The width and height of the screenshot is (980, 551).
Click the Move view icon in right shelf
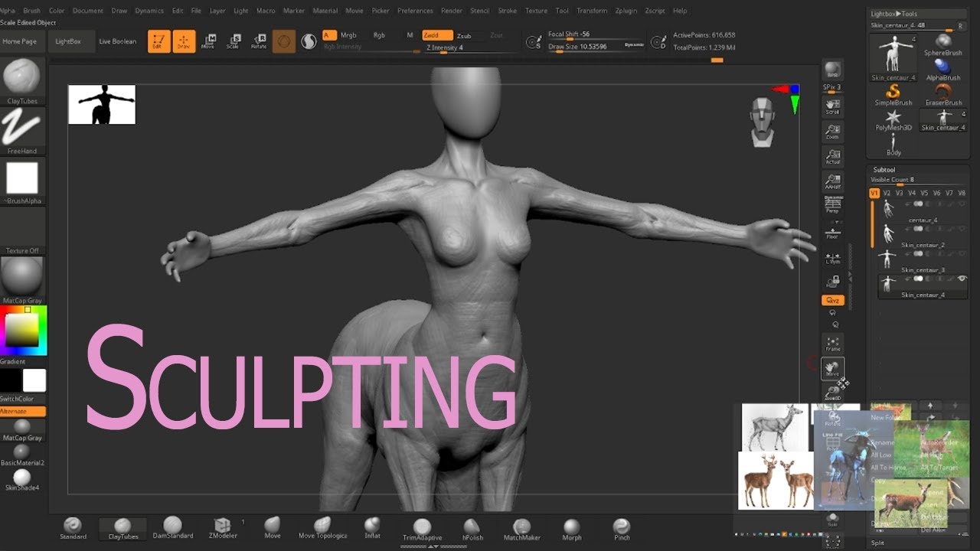tap(833, 369)
